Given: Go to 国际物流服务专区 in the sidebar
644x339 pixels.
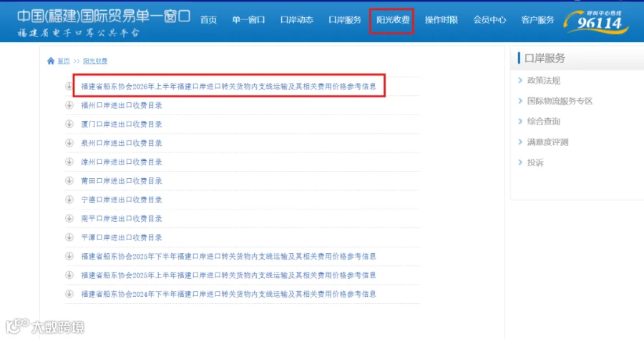Looking at the screenshot, I should pos(560,101).
